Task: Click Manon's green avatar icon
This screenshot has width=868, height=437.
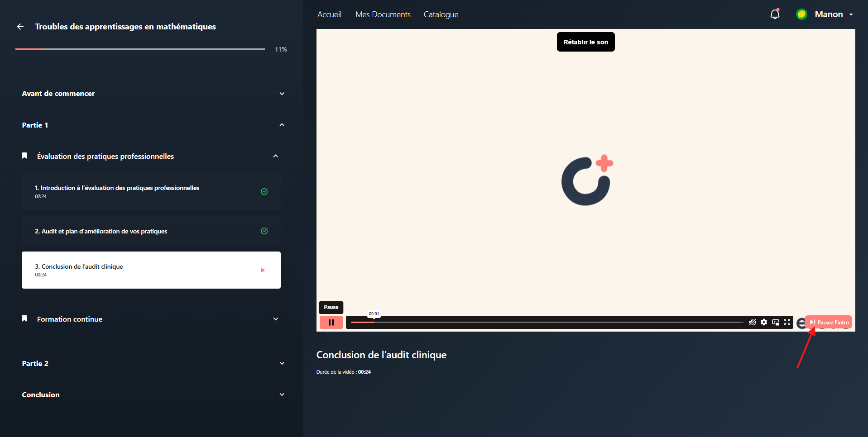Action: tap(801, 14)
